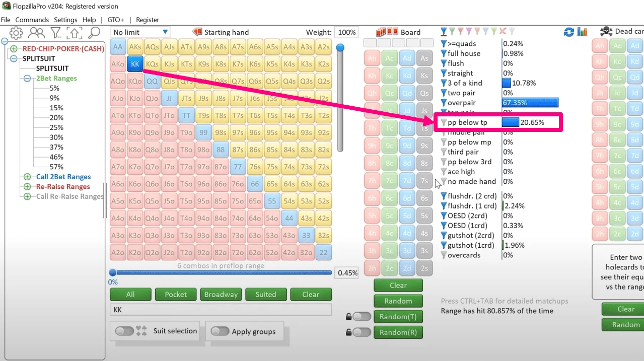Toggle the Suit selection switch
644x361 pixels.
pyautogui.click(x=124, y=331)
